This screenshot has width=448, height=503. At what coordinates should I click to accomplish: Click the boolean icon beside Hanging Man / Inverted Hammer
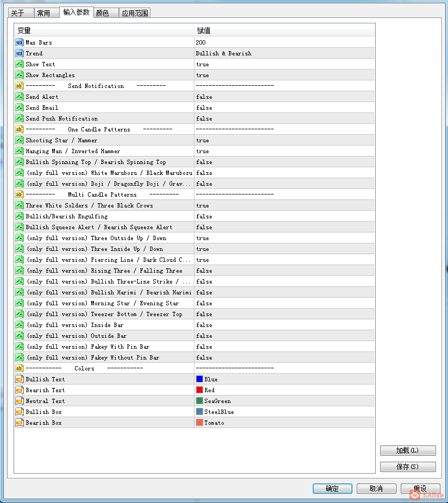tap(19, 151)
